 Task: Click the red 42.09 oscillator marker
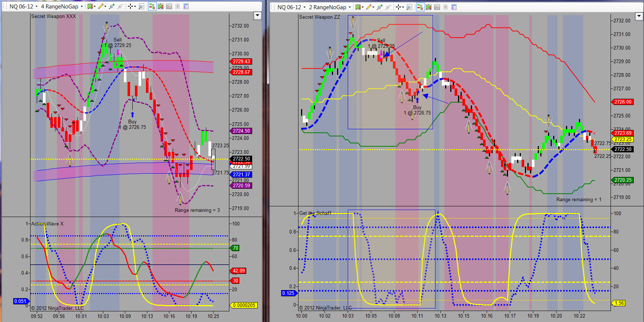(x=238, y=271)
